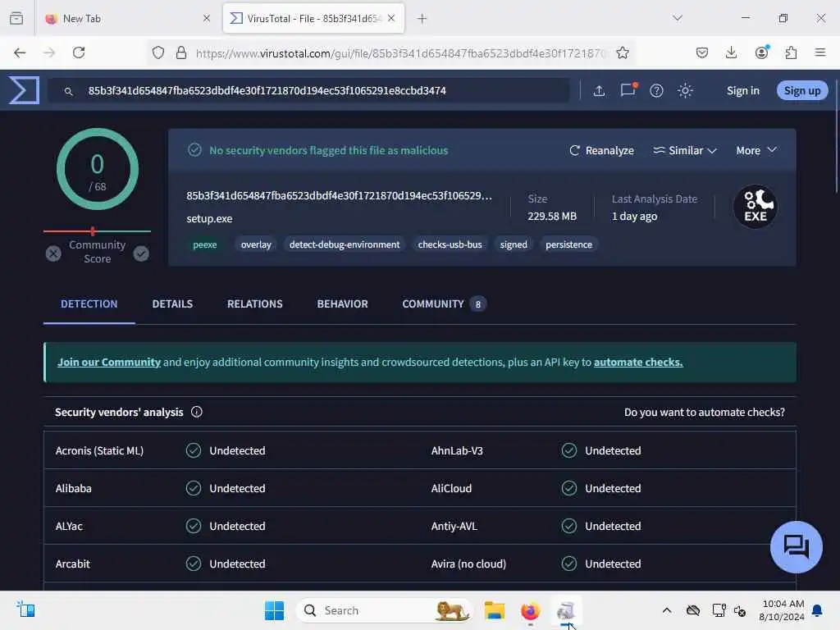Open the Widgets icon on taskbar

[x=25, y=609]
